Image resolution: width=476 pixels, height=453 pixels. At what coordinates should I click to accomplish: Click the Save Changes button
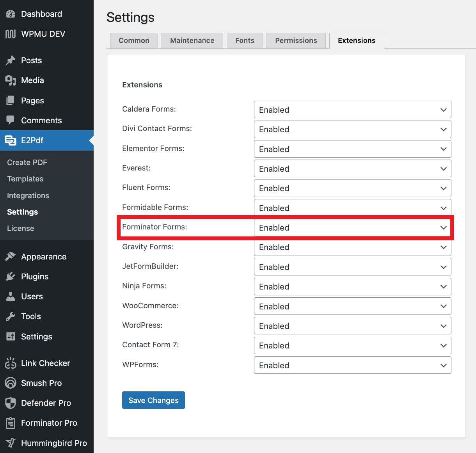(153, 400)
